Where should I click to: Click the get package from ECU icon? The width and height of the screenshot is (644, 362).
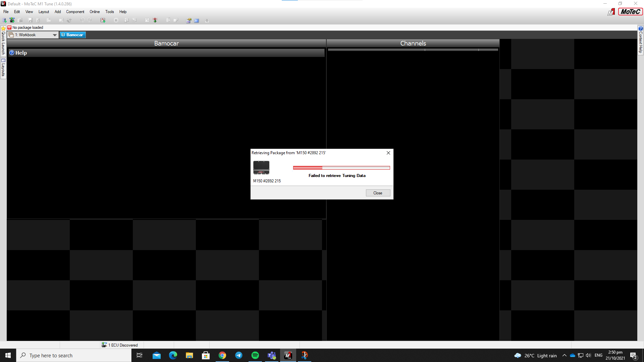pos(12,20)
